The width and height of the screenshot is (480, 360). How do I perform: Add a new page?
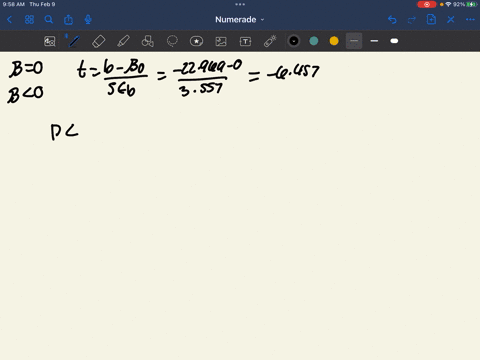[431, 19]
